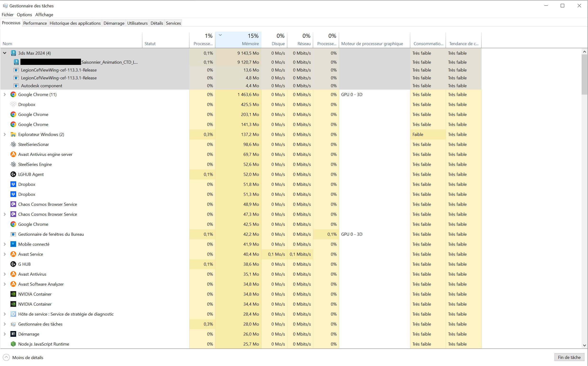Viewport: 588px width, 366px height.
Task: Click the SteelSeries Engine icon
Action: click(13, 164)
